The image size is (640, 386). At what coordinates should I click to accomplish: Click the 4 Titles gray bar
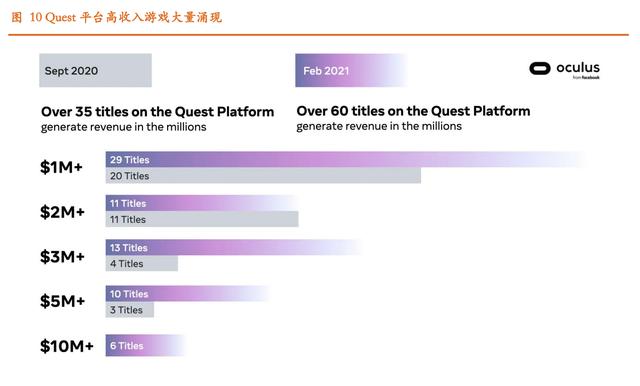tap(142, 264)
